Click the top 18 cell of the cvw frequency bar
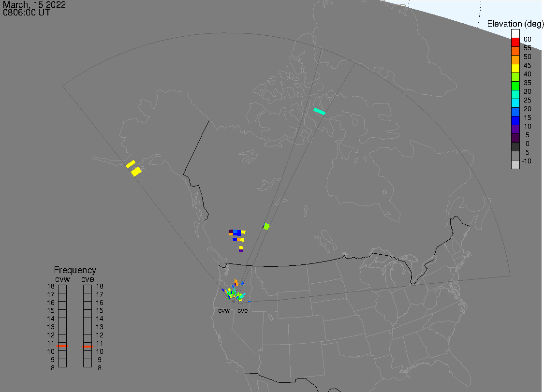The image size is (544, 392). pyautogui.click(x=62, y=289)
